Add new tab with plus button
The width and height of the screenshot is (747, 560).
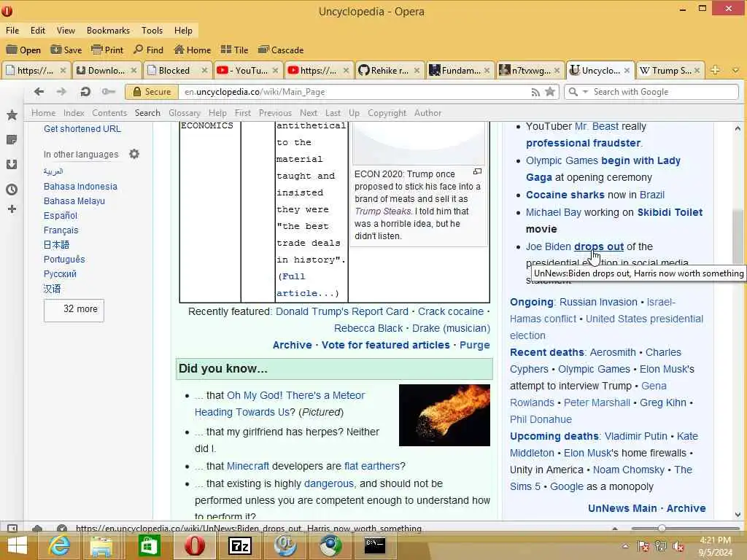click(x=715, y=71)
